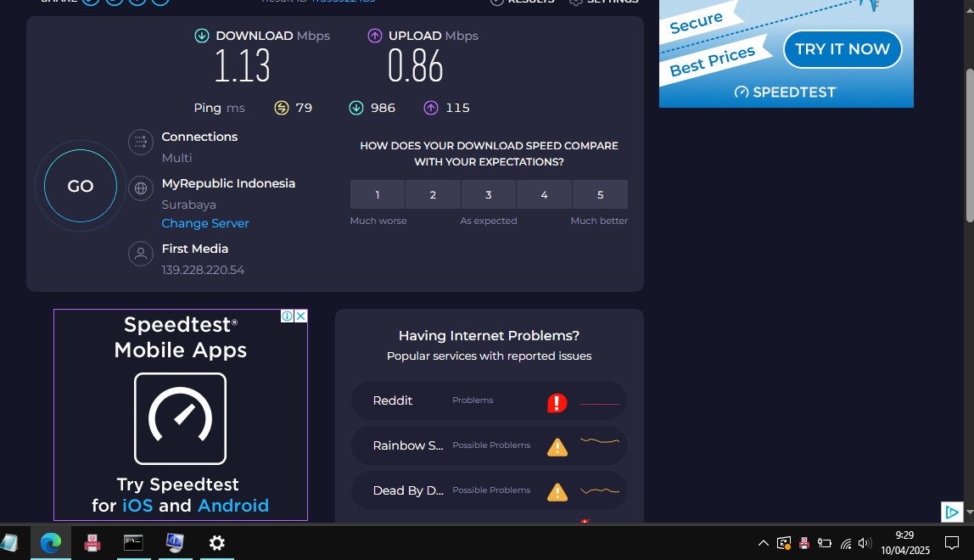Open the computer monitor app in taskbar
This screenshot has height=560, width=974.
coord(175,543)
